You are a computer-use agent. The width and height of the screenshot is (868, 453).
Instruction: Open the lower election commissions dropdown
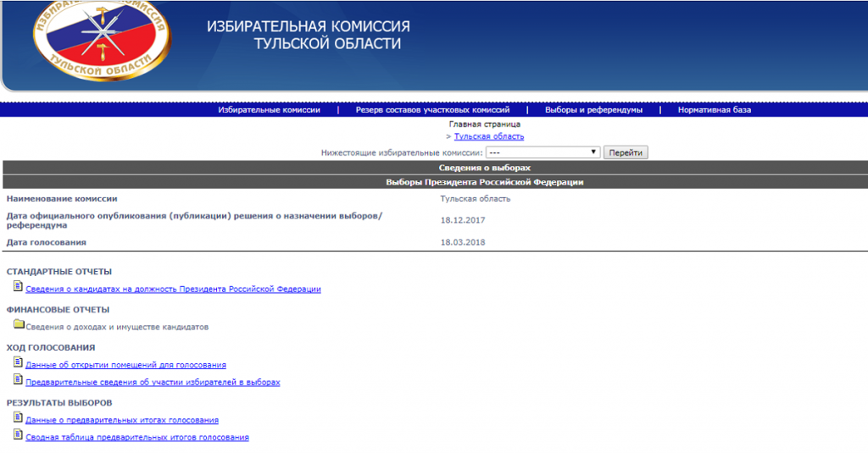pyautogui.click(x=542, y=152)
